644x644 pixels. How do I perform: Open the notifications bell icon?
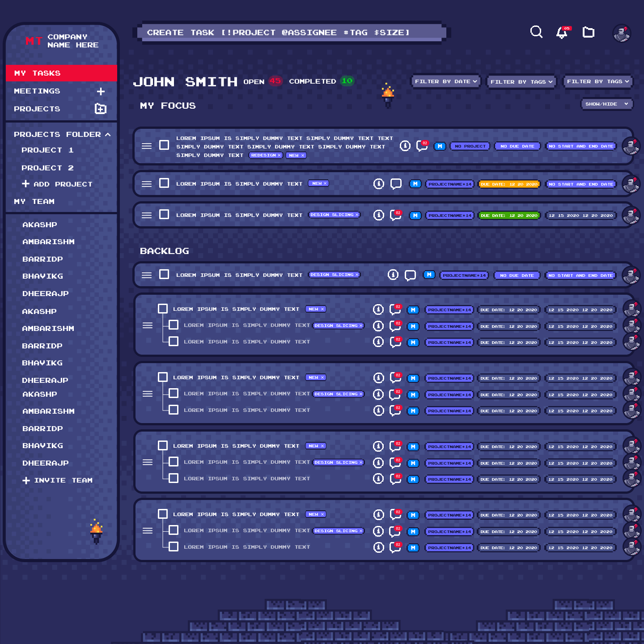pos(562,33)
